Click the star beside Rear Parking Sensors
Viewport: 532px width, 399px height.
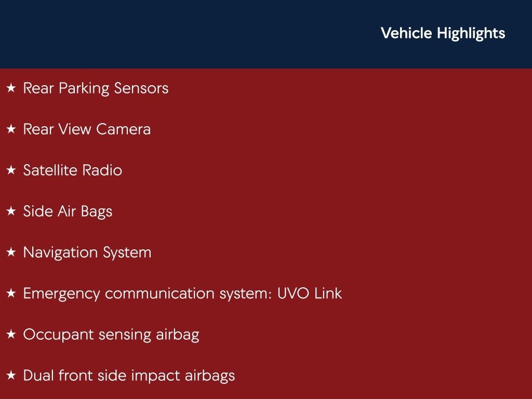(11, 89)
